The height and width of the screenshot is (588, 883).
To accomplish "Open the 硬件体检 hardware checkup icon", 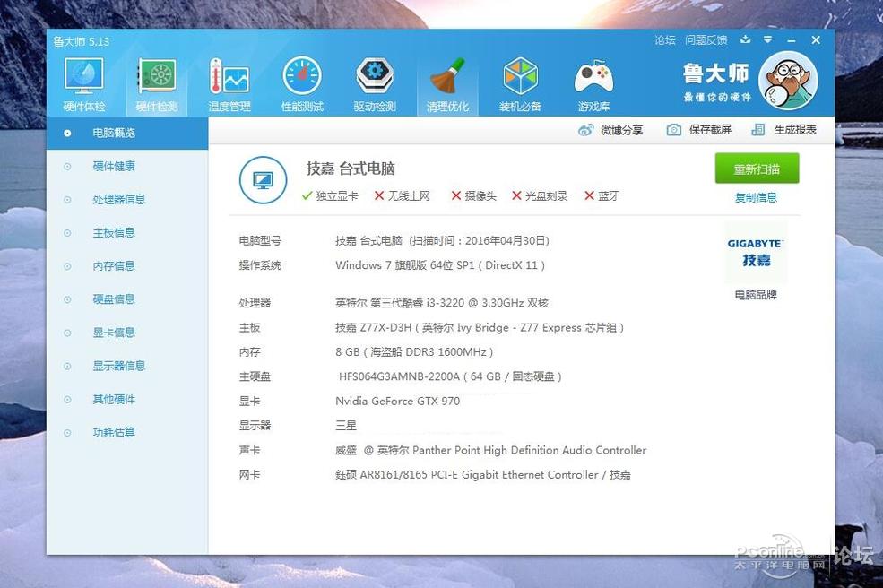I will (x=84, y=84).
